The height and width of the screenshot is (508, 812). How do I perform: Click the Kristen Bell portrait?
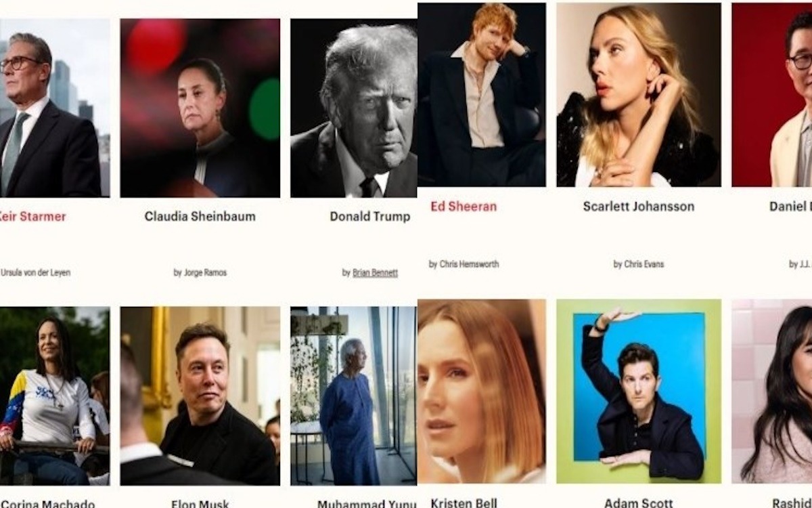(482, 391)
